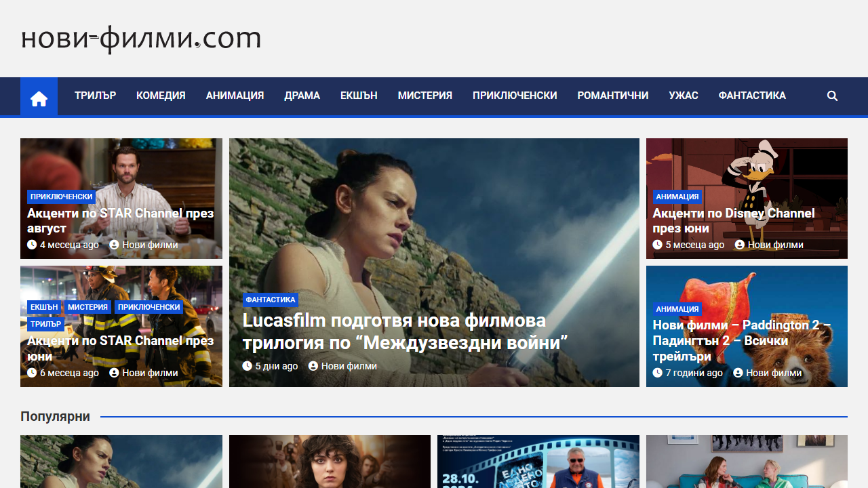Screen dimensions: 868x488
Task: Open the ЕКШЪН menu category
Action: pyautogui.click(x=359, y=96)
